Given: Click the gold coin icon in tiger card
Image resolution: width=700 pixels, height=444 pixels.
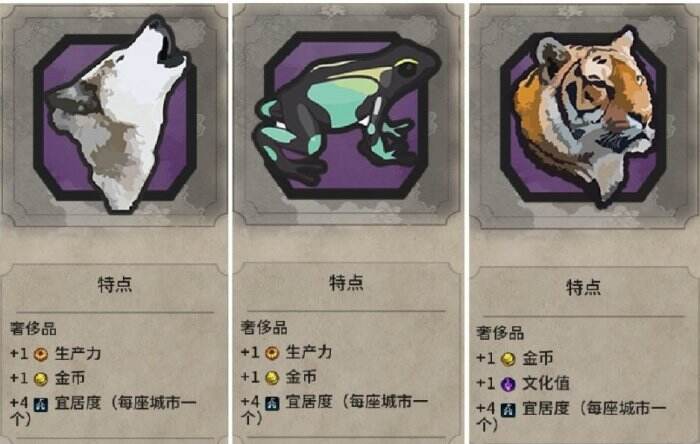Looking at the screenshot, I should point(508,359).
